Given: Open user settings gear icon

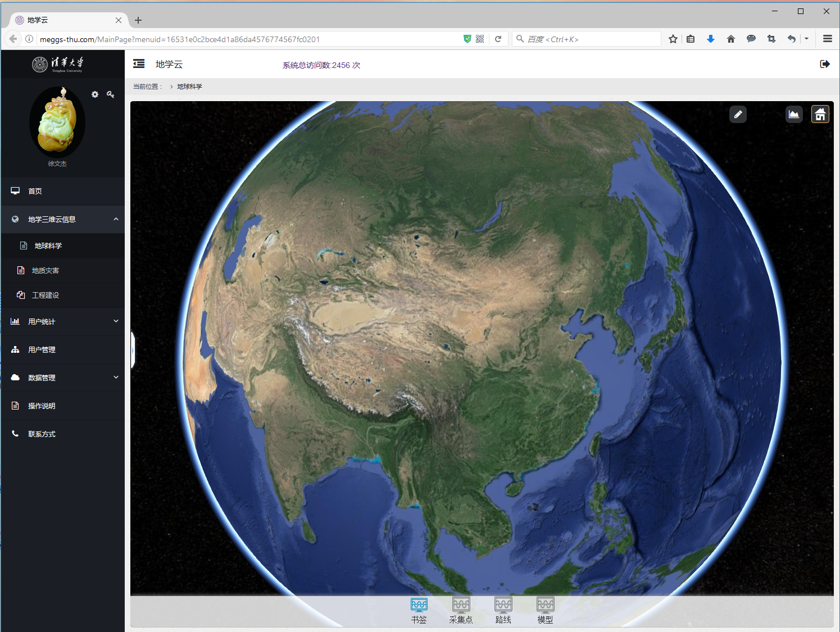Looking at the screenshot, I should [x=95, y=94].
